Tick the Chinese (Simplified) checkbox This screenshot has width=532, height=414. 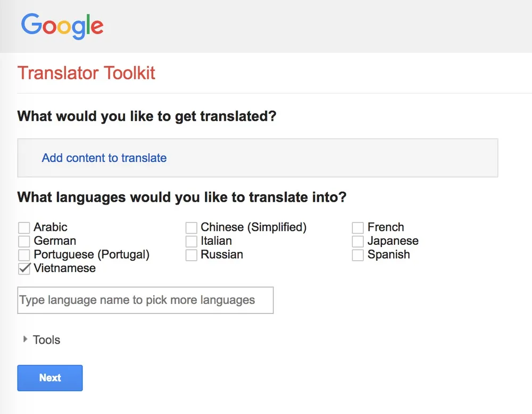coord(191,228)
